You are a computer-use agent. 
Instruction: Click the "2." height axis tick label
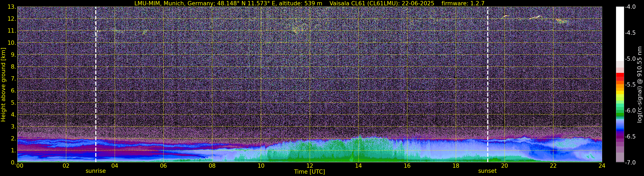tap(13, 139)
